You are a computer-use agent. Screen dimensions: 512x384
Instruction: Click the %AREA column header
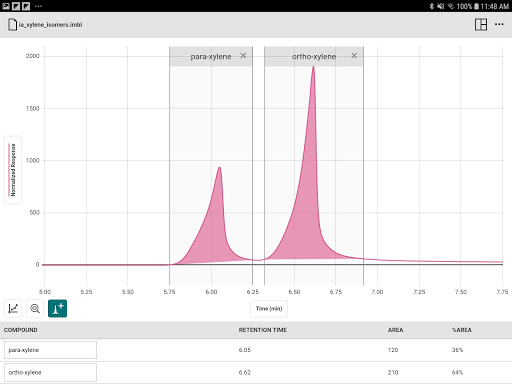point(462,330)
